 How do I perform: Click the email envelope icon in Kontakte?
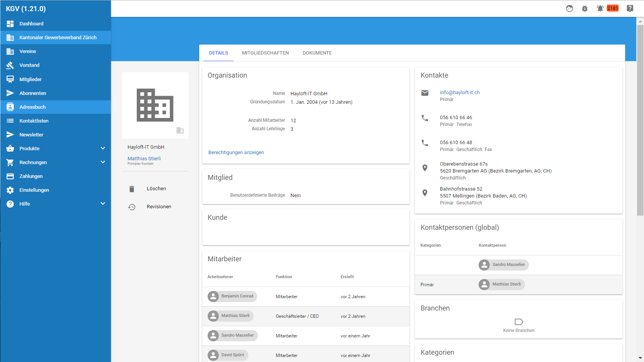point(425,93)
